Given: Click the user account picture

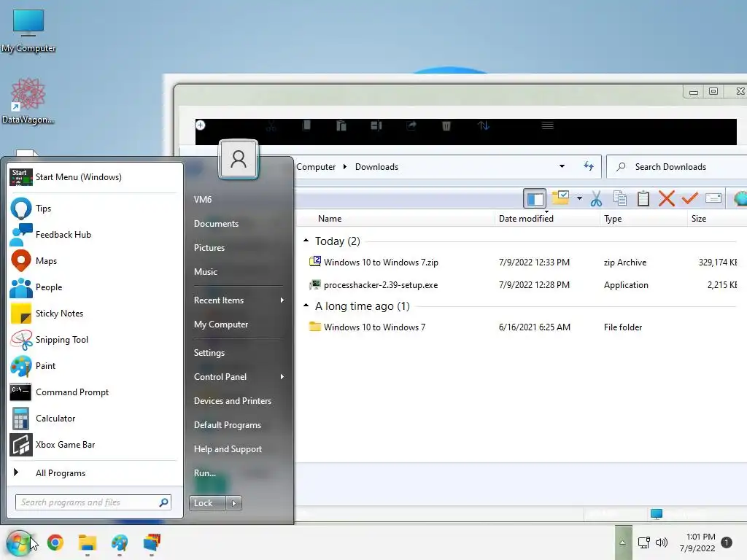Looking at the screenshot, I should tap(239, 159).
